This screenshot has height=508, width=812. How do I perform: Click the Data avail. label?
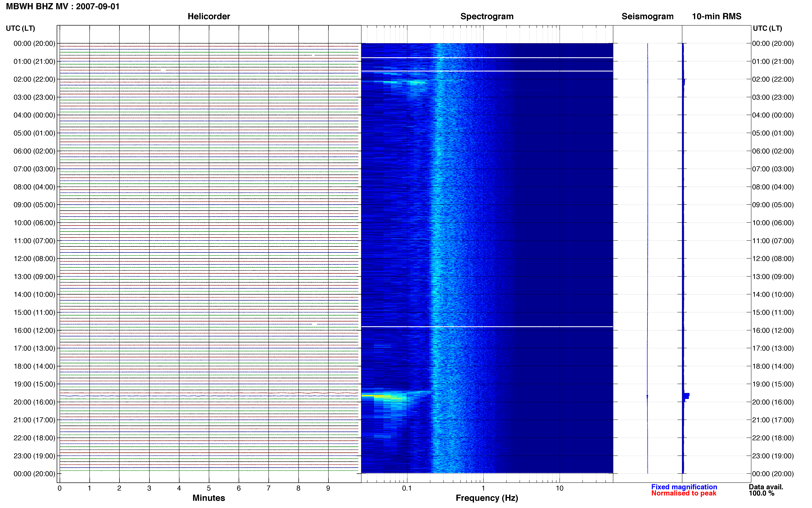pos(766,487)
